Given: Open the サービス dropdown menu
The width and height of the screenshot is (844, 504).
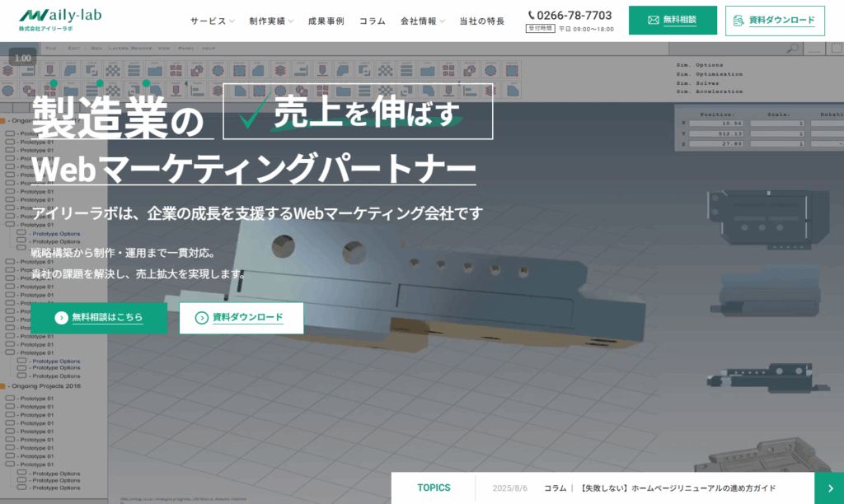Looking at the screenshot, I should pyautogui.click(x=212, y=21).
